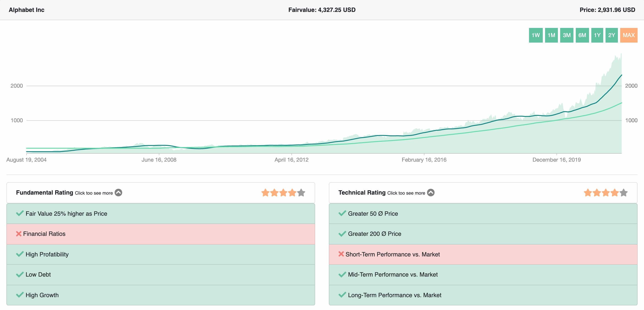The width and height of the screenshot is (644, 310).
Task: Switch chart range to 1M
Action: tap(551, 35)
